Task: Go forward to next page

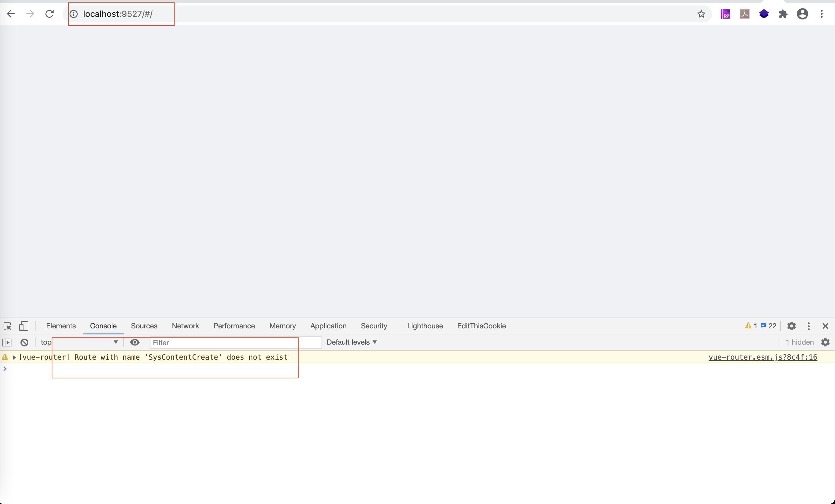Action: 30,14
